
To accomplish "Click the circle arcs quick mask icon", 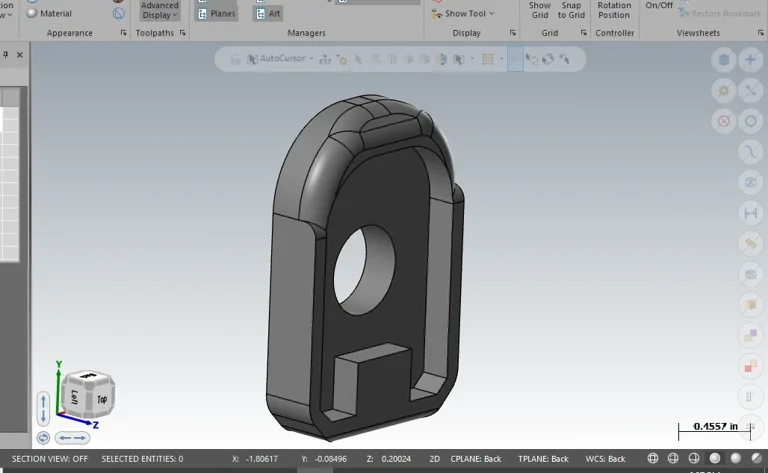I will (x=751, y=121).
